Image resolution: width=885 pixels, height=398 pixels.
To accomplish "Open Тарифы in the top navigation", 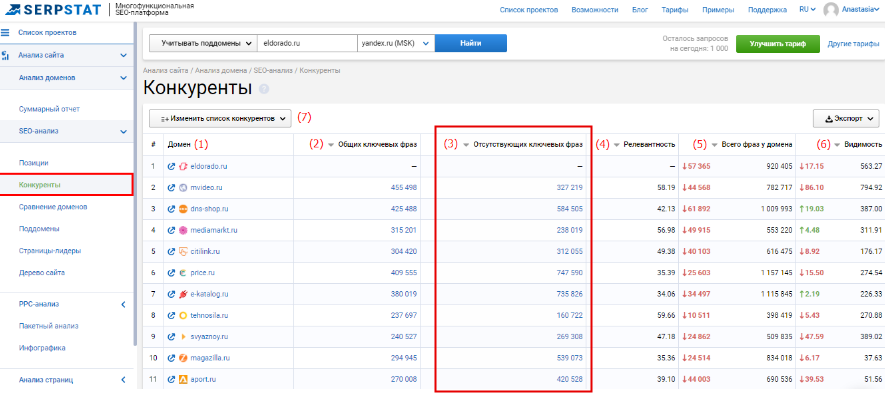I will pos(674,10).
